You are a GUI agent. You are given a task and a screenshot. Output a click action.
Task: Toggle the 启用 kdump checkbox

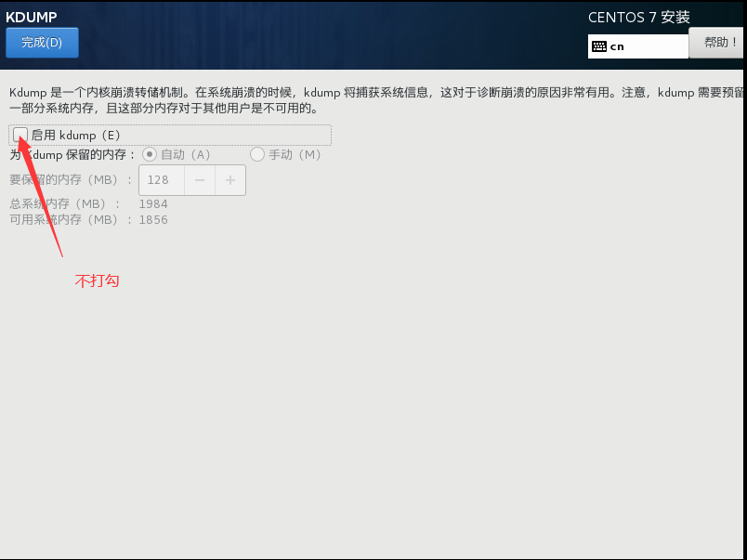(20, 135)
